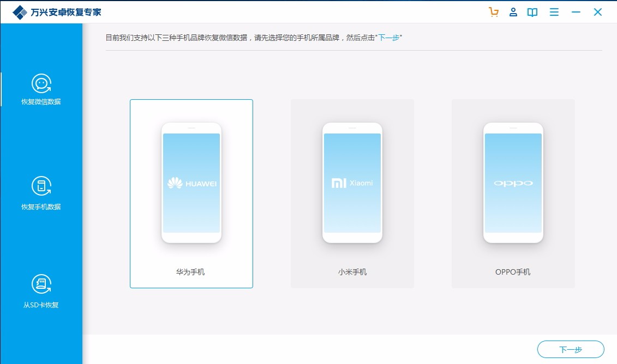Select the 恢复手机数据 sidebar icon
Viewport: 617px width, 364px height.
(41, 186)
